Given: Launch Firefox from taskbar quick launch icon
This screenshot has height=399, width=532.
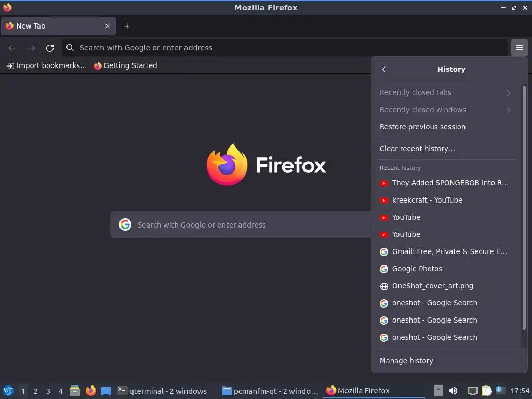Looking at the screenshot, I should (x=90, y=391).
